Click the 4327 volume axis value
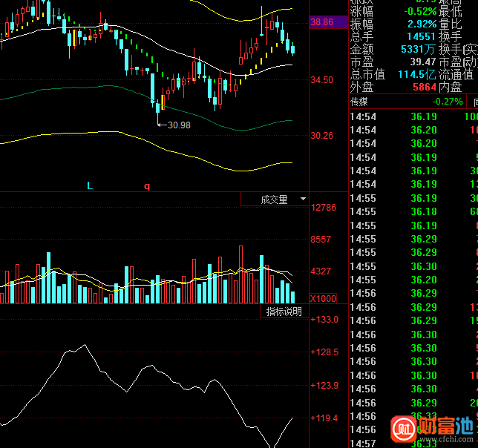The image size is (478, 448). (321, 271)
